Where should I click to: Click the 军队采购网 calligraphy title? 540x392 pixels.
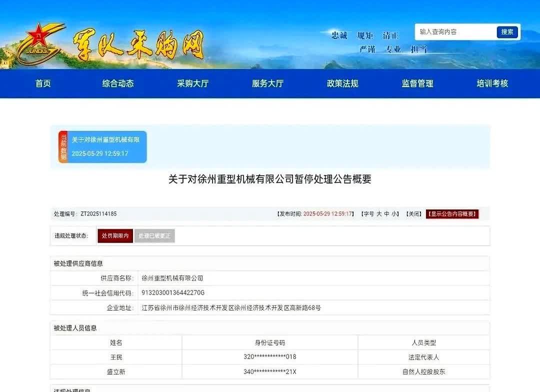tap(138, 45)
